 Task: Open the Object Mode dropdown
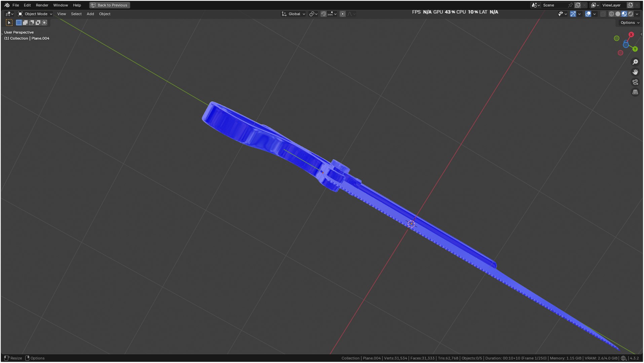pyautogui.click(x=35, y=14)
